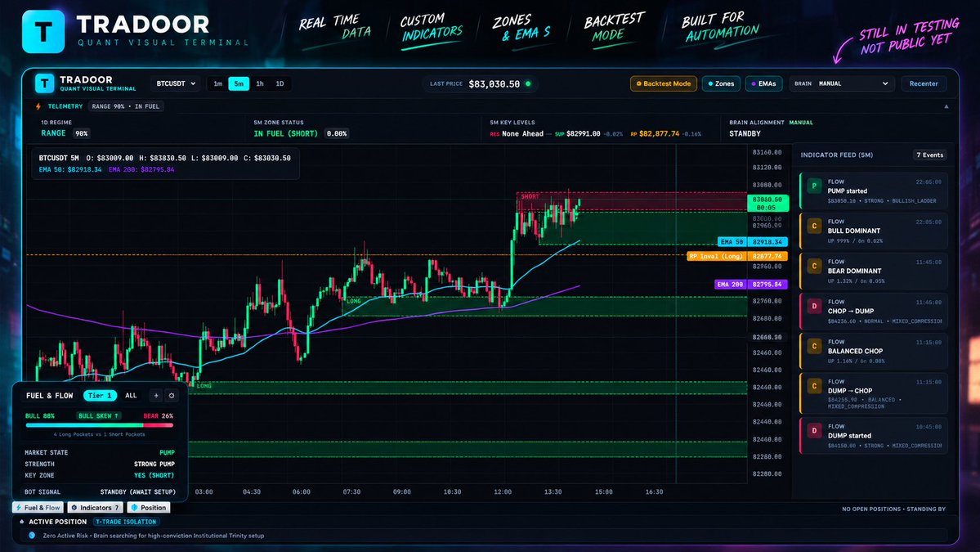Viewport: 980px width, 552px height.
Task: Open the BULL DOMINANT feed event
Action: tap(873, 231)
